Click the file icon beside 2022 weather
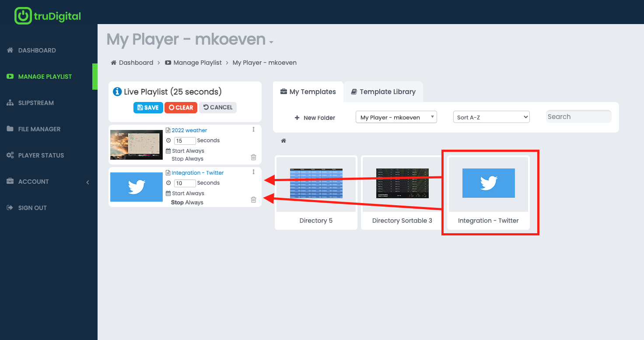Viewport: 644px width, 340px height. [168, 130]
